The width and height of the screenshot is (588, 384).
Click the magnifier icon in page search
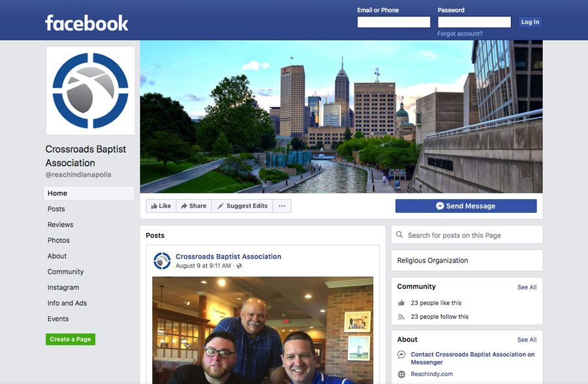click(x=400, y=235)
